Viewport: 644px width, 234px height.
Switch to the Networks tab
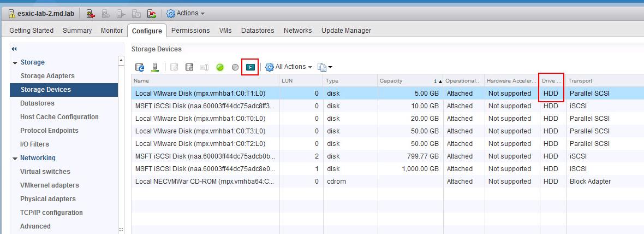tap(298, 31)
